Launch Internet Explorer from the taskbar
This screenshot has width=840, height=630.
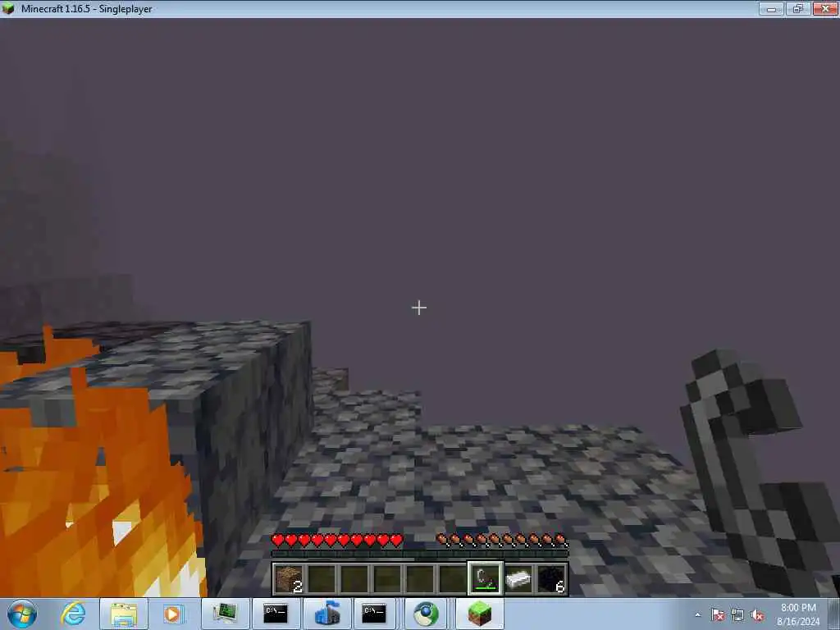pos(73,614)
